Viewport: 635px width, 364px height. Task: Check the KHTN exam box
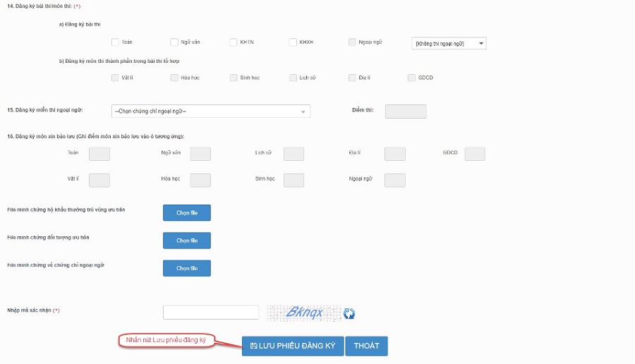click(234, 42)
